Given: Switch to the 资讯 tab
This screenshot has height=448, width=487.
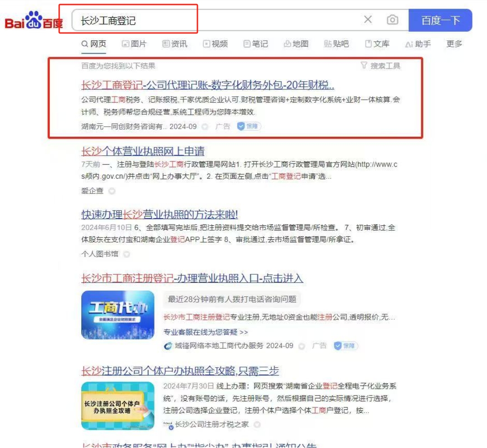Looking at the screenshot, I should (175, 44).
